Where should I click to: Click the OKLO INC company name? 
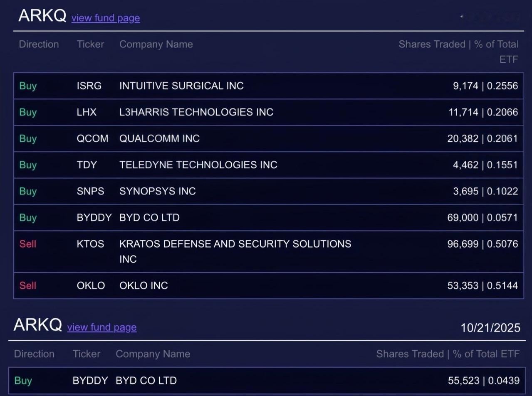tap(144, 286)
